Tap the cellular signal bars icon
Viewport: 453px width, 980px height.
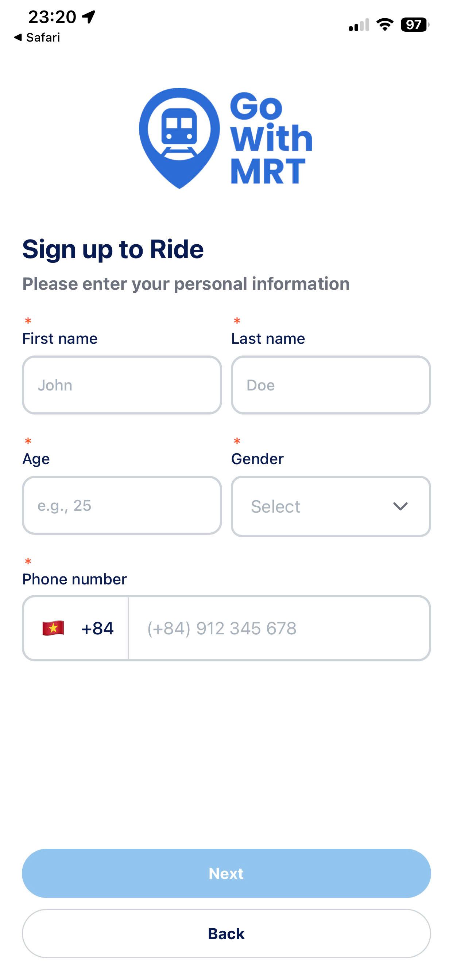[359, 25]
